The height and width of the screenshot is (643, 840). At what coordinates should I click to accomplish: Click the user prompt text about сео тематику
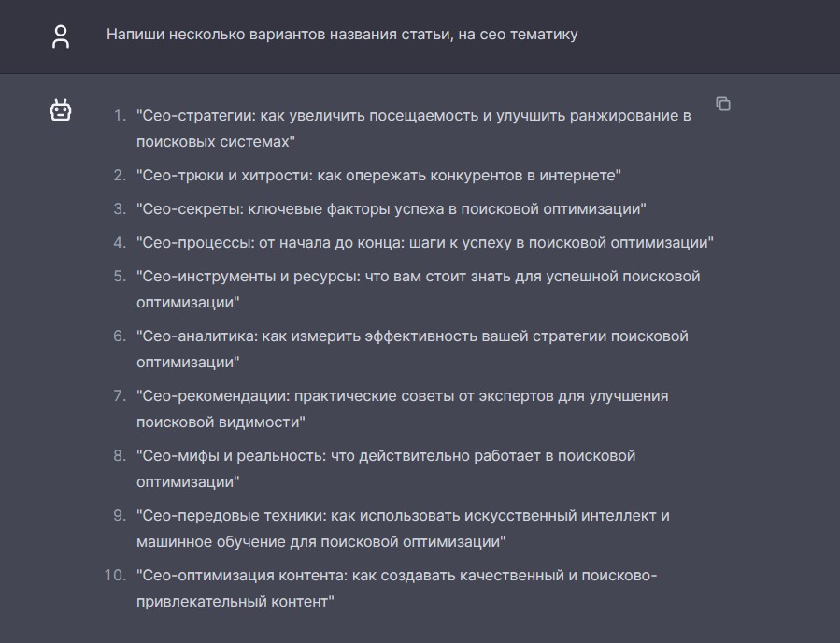(x=342, y=35)
